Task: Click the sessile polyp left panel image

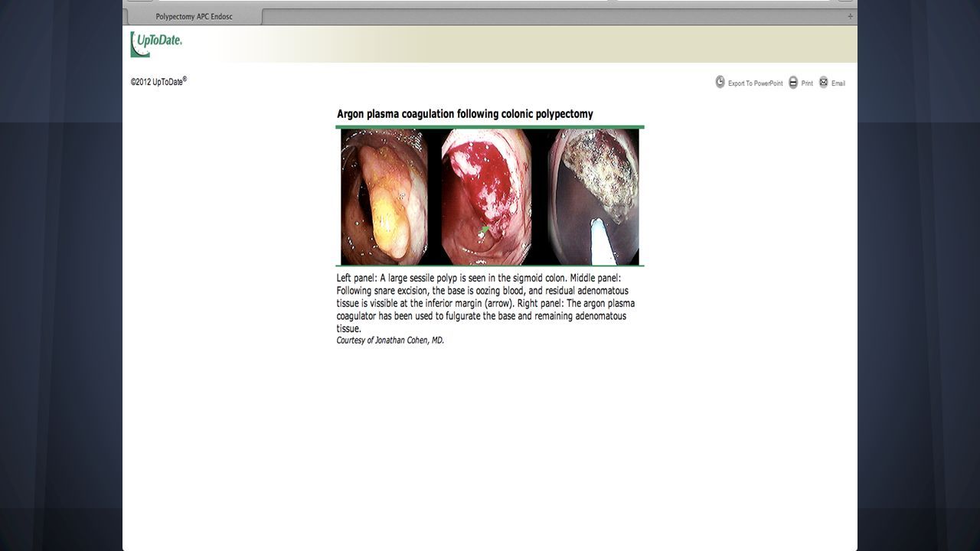Action: (x=384, y=197)
